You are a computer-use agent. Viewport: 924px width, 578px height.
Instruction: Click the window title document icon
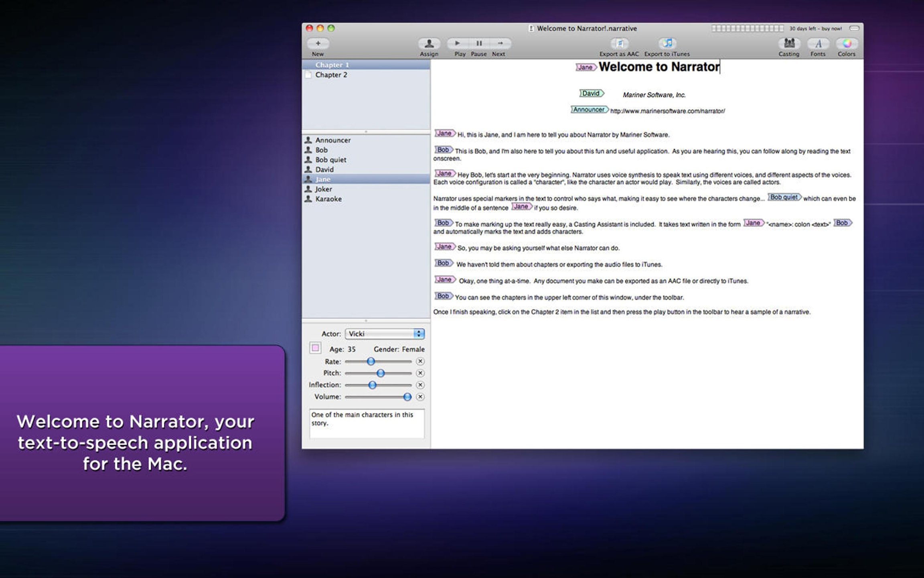pos(531,28)
